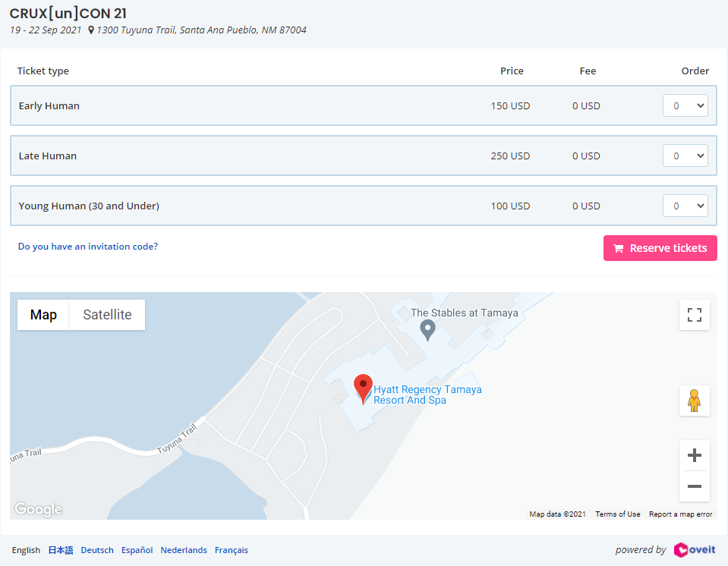Zoom in on the map
728x566 pixels.
click(694, 455)
